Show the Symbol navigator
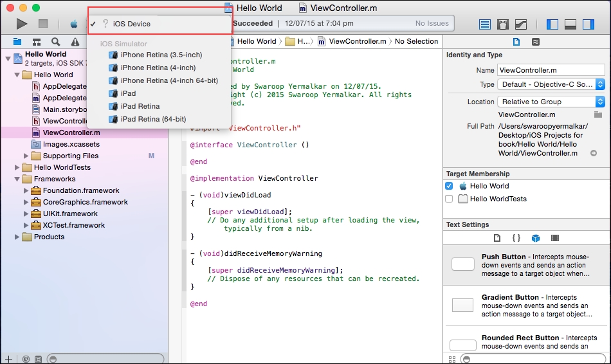This screenshot has height=364, width=611. (x=37, y=42)
